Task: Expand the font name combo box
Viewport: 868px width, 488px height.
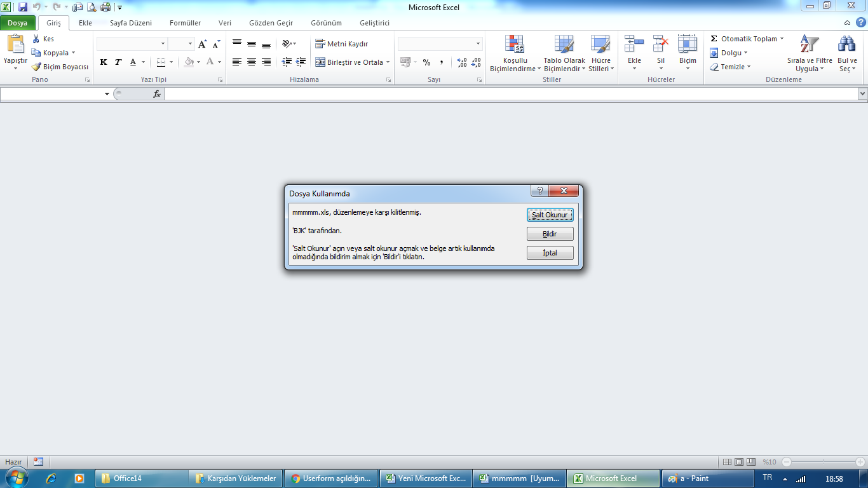Action: pos(163,44)
